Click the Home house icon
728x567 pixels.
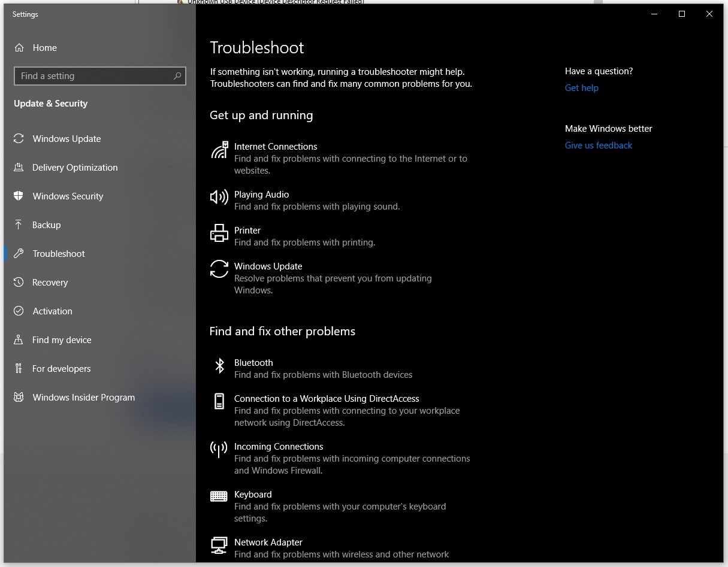pyautogui.click(x=19, y=48)
